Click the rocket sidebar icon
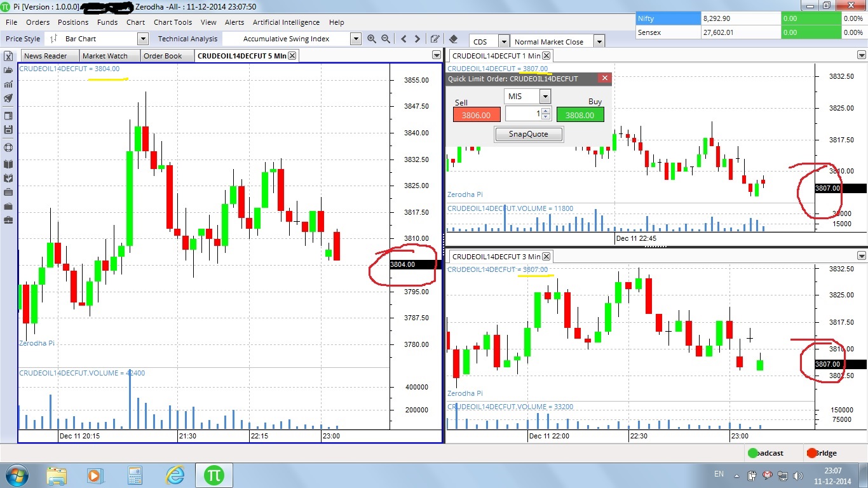Viewport: 868px width, 488px height. (x=8, y=98)
